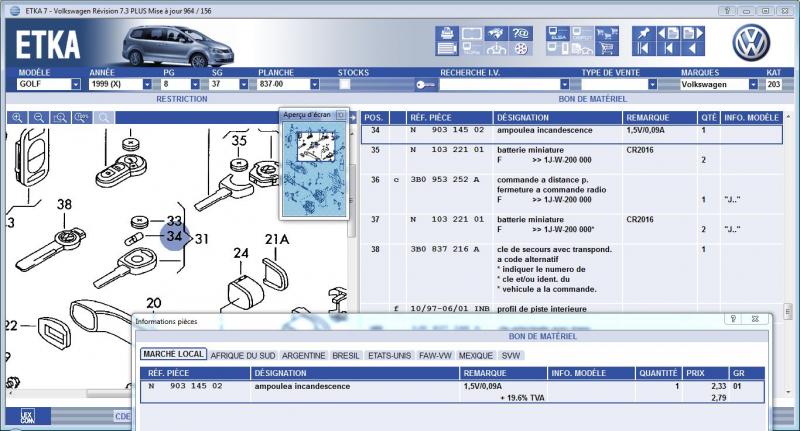Click the greyed vehicles icon beside the cart

582,49
